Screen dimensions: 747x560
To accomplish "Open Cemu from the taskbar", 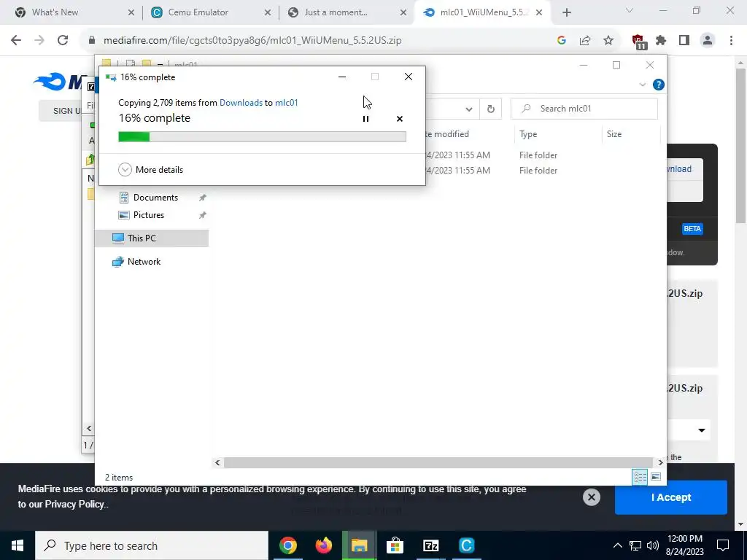I will pos(466,545).
